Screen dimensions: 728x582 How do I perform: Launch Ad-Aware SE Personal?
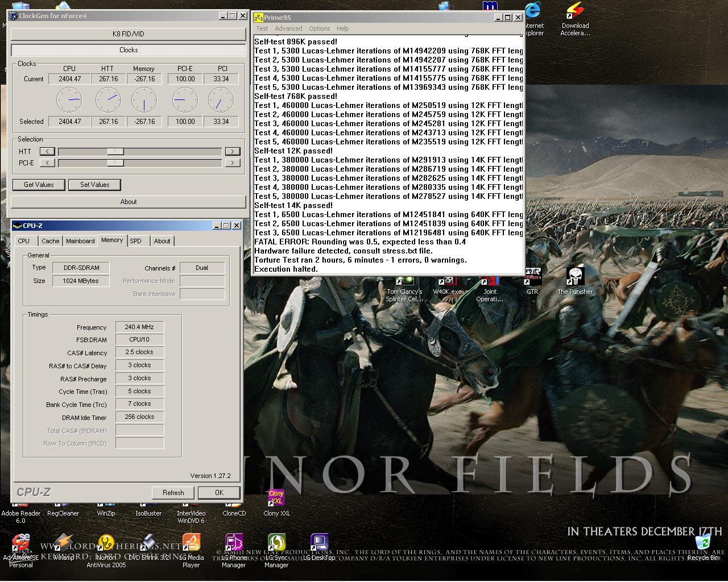21,551
